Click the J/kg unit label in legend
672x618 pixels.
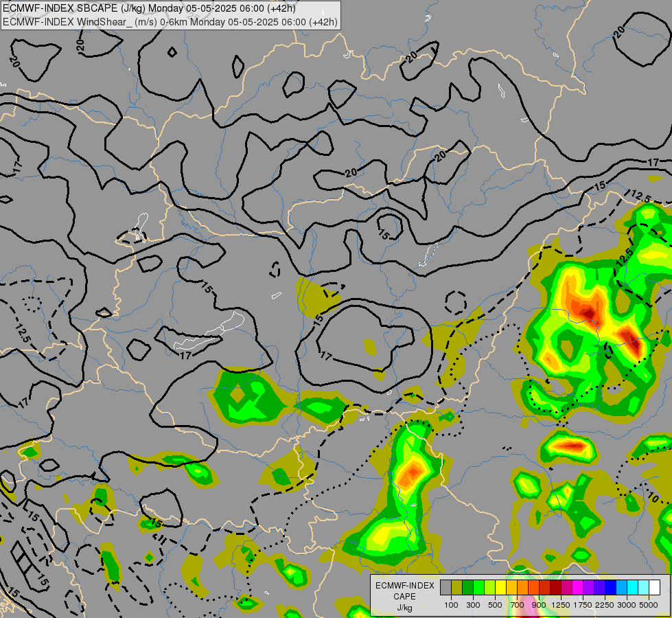click(x=404, y=608)
